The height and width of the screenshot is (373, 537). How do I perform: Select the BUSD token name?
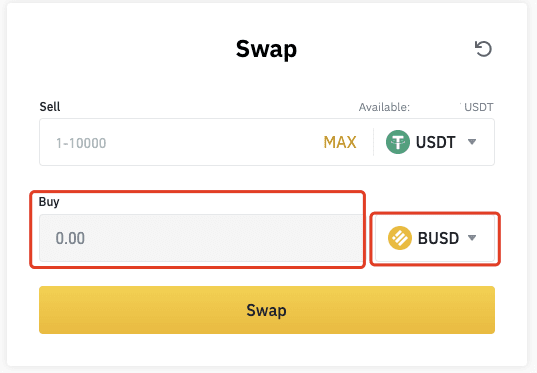click(x=438, y=238)
